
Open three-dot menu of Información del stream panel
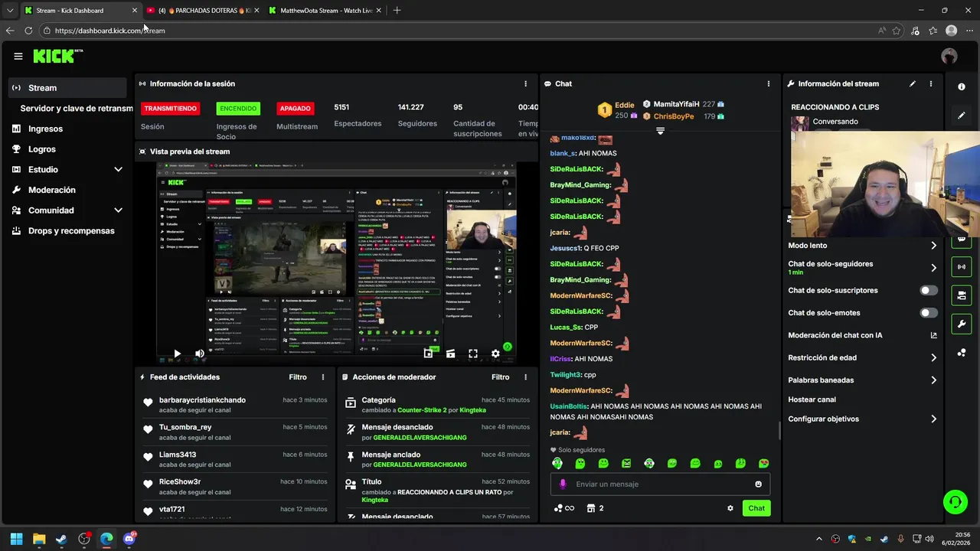coord(931,83)
